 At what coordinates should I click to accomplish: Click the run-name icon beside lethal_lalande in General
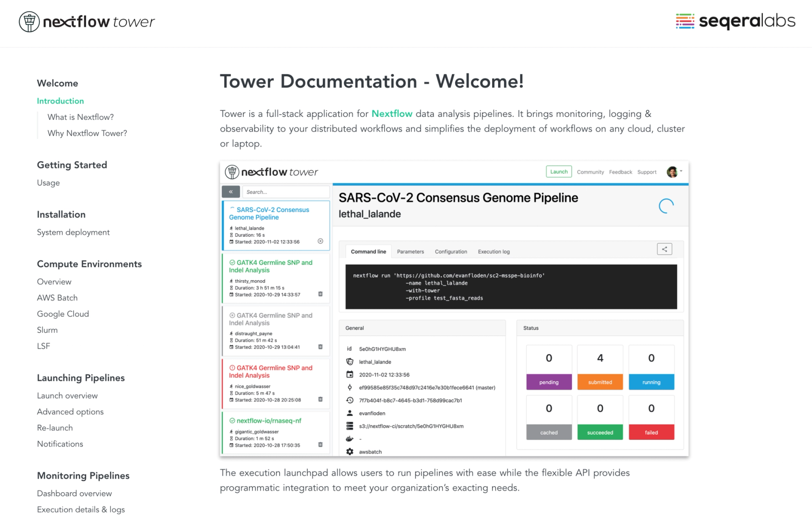[349, 362]
